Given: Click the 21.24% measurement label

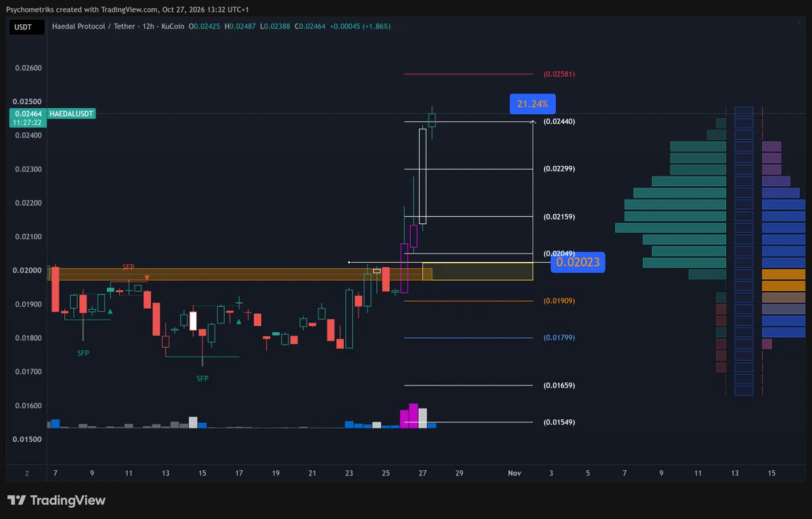Looking at the screenshot, I should click(x=533, y=104).
